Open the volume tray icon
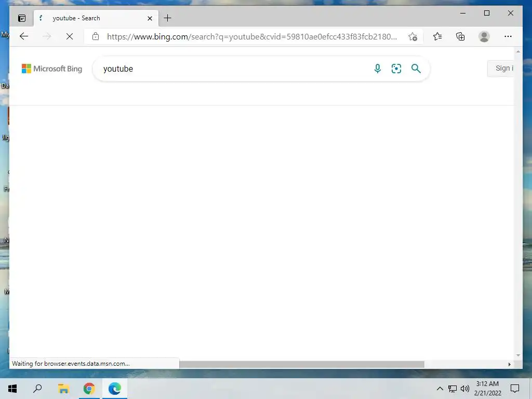532x399 pixels. 465,389
